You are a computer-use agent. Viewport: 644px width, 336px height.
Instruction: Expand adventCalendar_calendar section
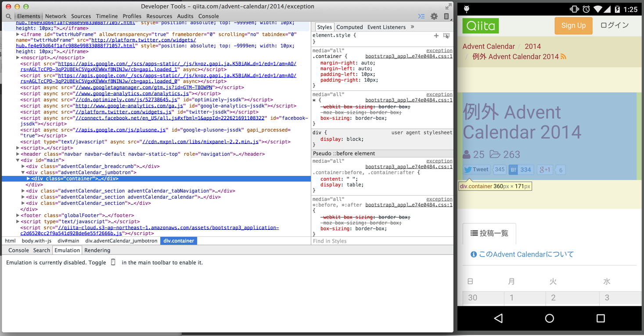click(23, 197)
